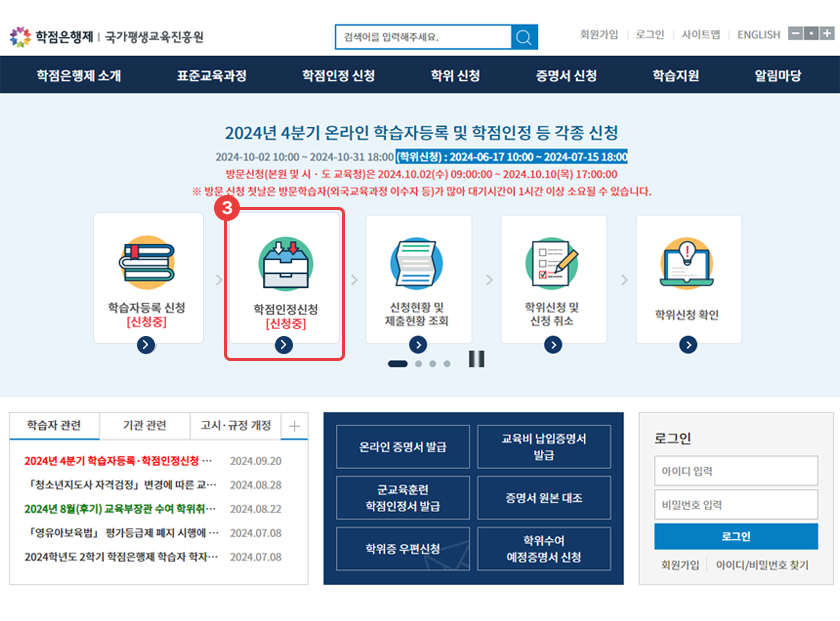Viewport: 840px width, 621px height.
Task: Click the laptop 학위신청 확인 icon
Action: (687, 263)
